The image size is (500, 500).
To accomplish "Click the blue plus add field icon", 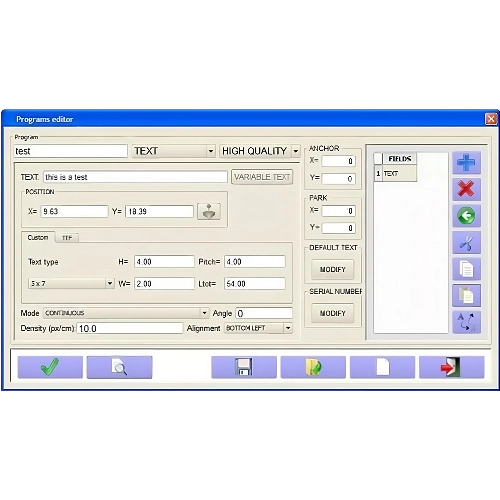I will 466,163.
